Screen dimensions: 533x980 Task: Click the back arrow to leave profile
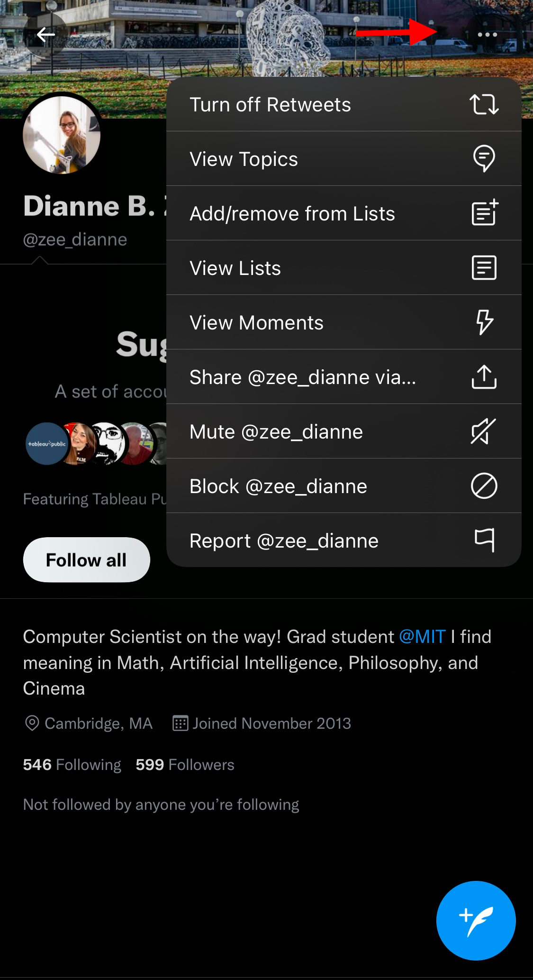(45, 34)
